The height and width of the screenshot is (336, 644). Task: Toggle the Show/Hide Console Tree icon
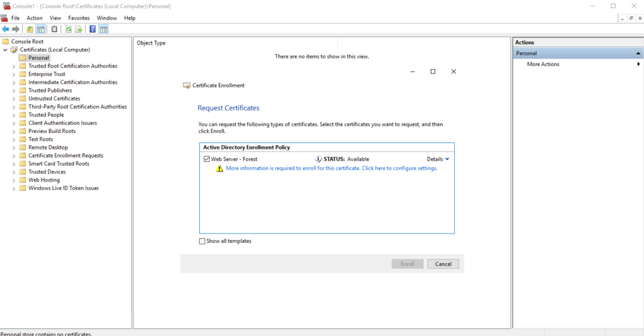(x=41, y=30)
